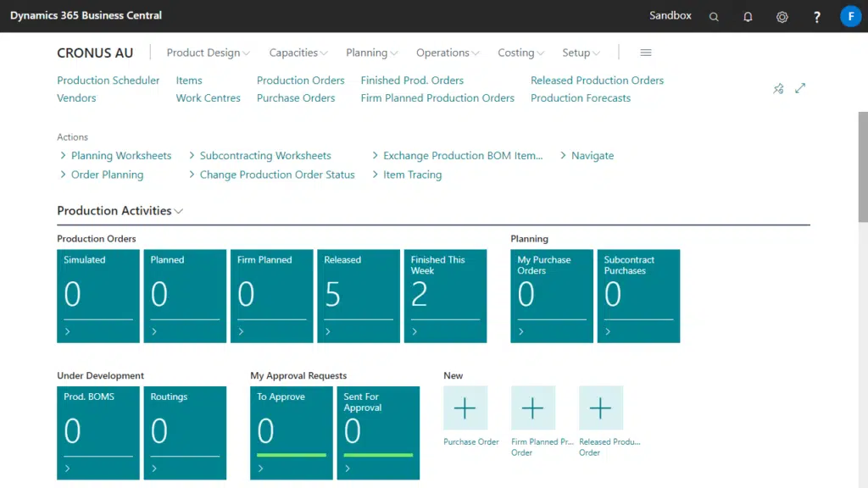Open the settings gear icon
This screenshot has width=868, height=488.
tap(782, 17)
